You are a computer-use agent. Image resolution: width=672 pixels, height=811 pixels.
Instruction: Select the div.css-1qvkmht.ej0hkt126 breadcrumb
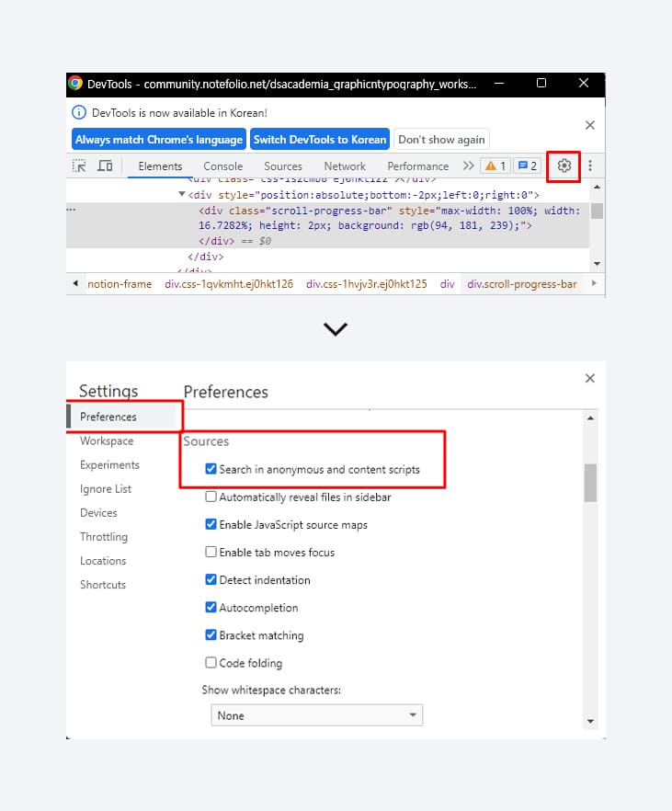click(229, 284)
